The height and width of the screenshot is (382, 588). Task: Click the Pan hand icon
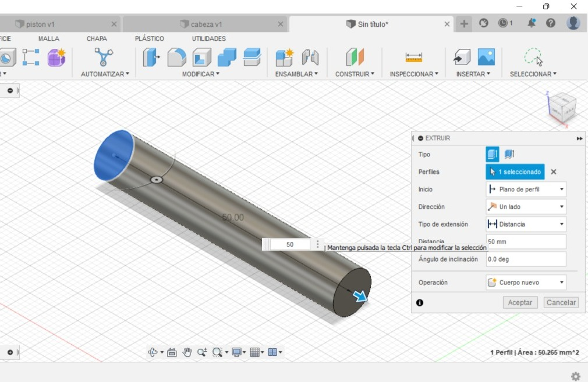pyautogui.click(x=187, y=352)
